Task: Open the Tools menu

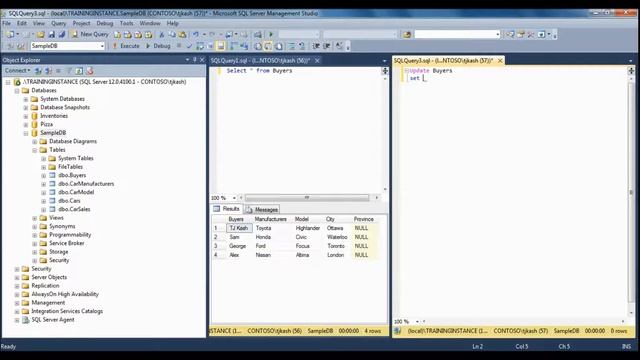Action: pos(127,23)
